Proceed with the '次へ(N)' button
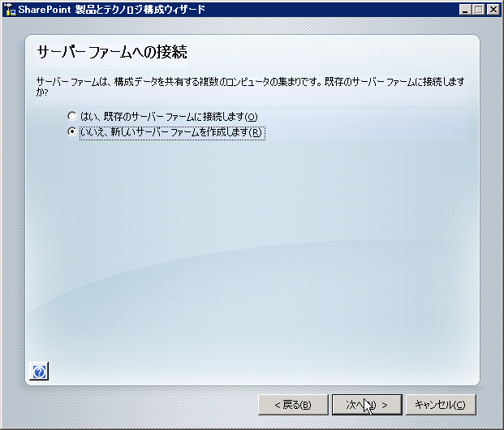The height and width of the screenshot is (430, 504). pyautogui.click(x=365, y=404)
